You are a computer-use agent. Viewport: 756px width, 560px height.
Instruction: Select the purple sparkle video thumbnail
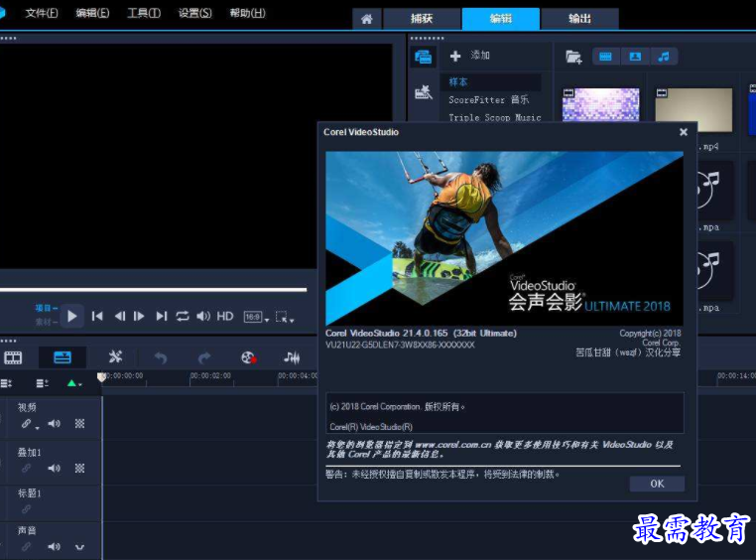pyautogui.click(x=601, y=104)
